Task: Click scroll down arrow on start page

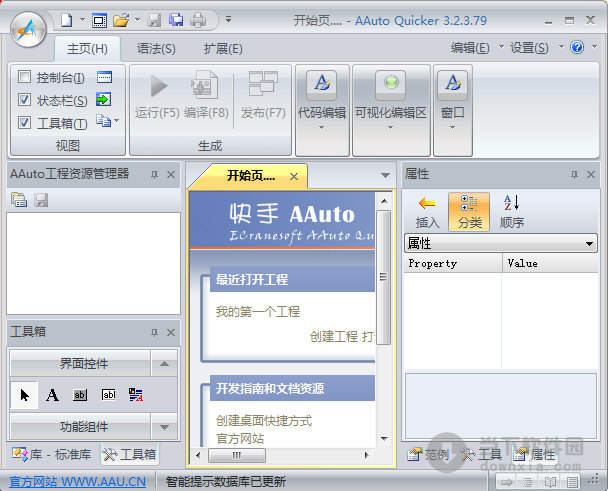Action: click(x=384, y=439)
